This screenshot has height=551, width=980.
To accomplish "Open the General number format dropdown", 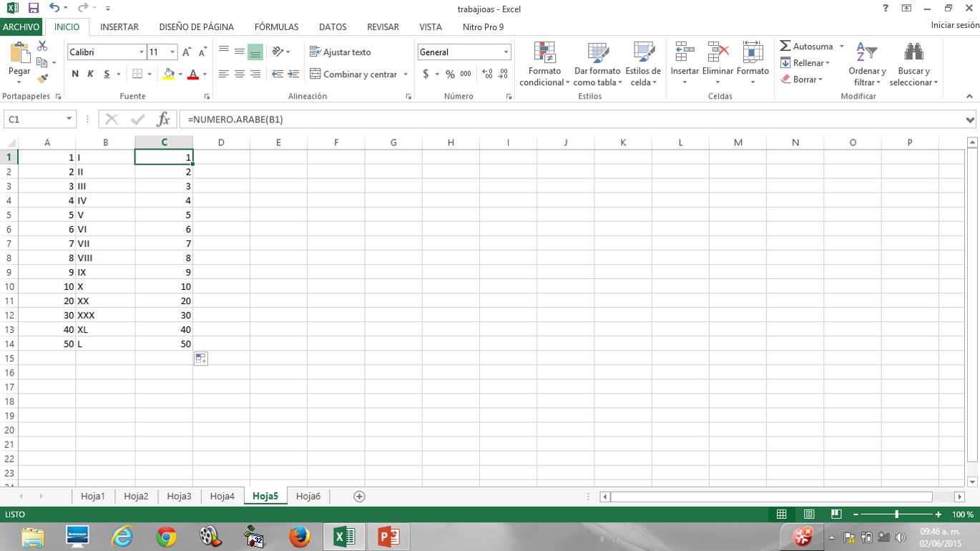I will click(506, 52).
